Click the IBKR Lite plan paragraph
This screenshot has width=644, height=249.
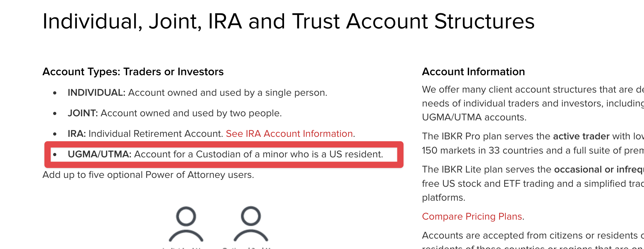pos(533,184)
